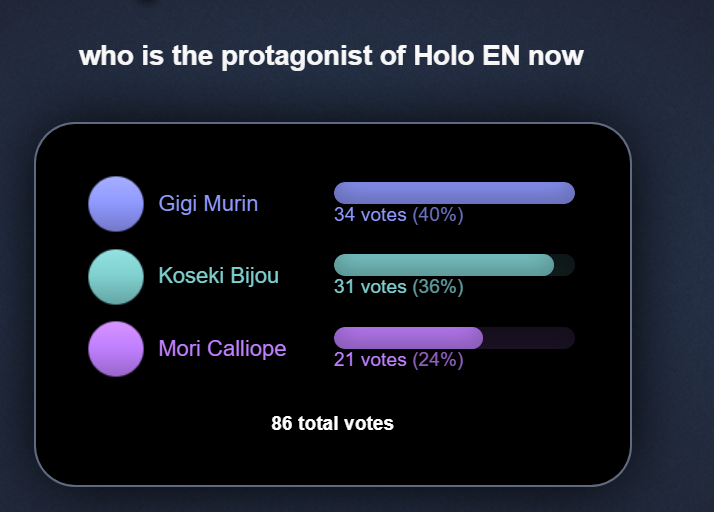Click the poll question heading
This screenshot has width=714, height=512.
pos(331,56)
